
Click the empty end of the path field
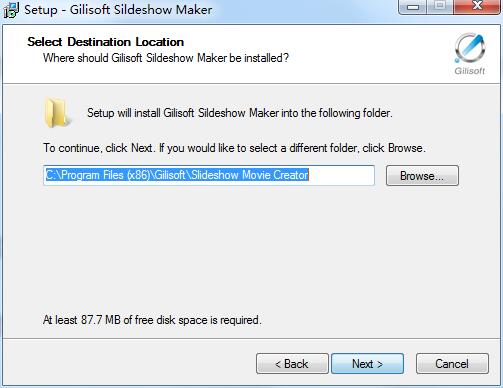[x=341, y=175]
